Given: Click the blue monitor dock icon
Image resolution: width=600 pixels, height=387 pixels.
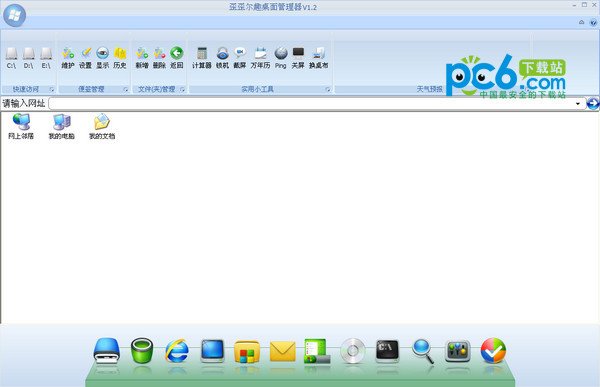Looking at the screenshot, I should (212, 351).
